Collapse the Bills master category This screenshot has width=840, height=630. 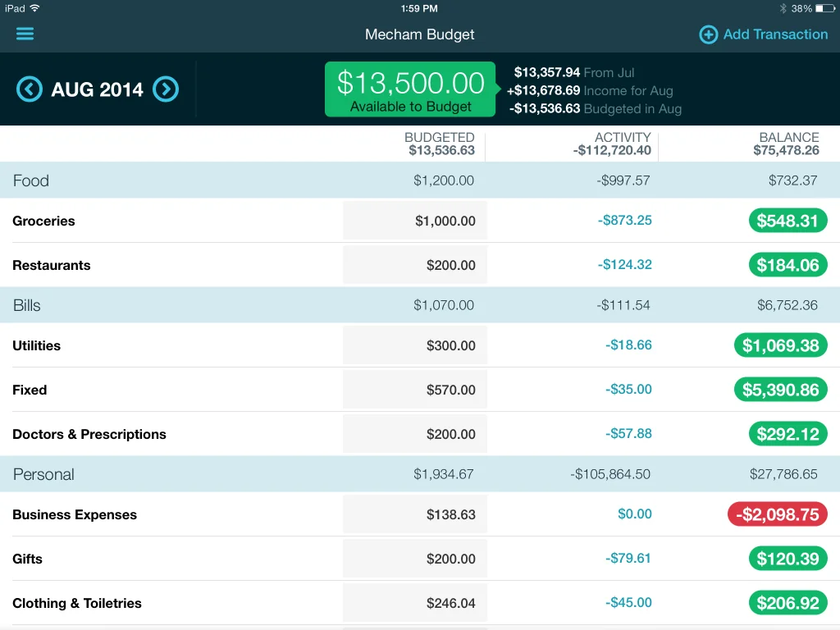(26, 305)
